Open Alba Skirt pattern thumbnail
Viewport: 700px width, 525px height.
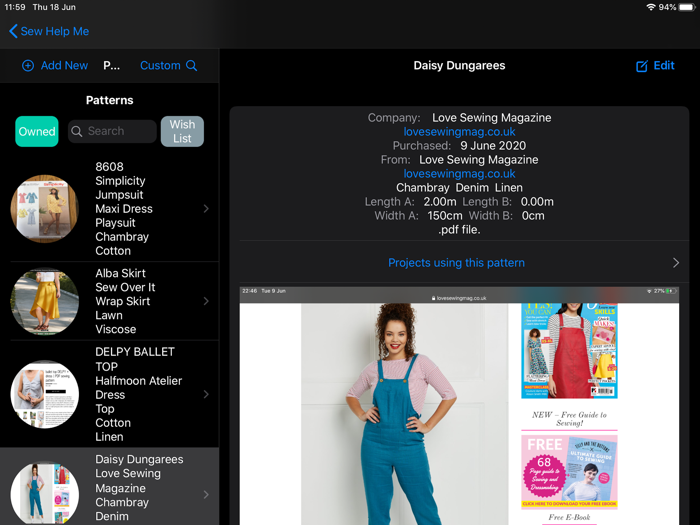coord(45,301)
